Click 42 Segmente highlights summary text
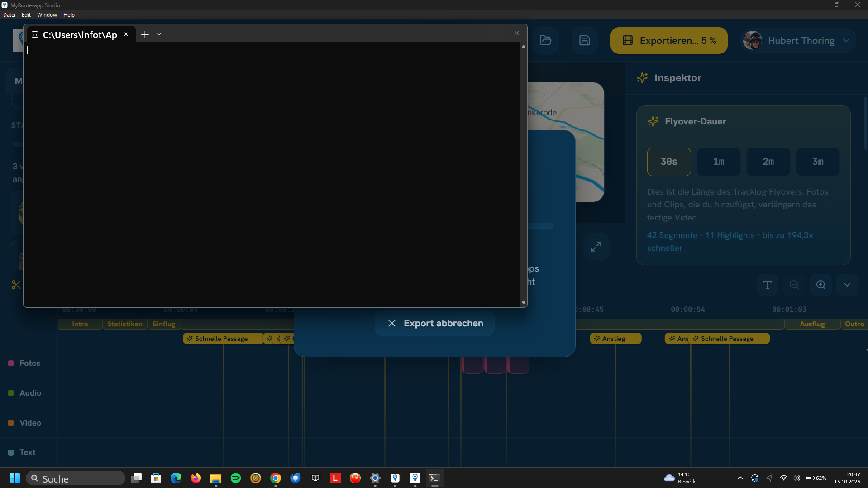This screenshot has height=488, width=868. pyautogui.click(x=730, y=242)
